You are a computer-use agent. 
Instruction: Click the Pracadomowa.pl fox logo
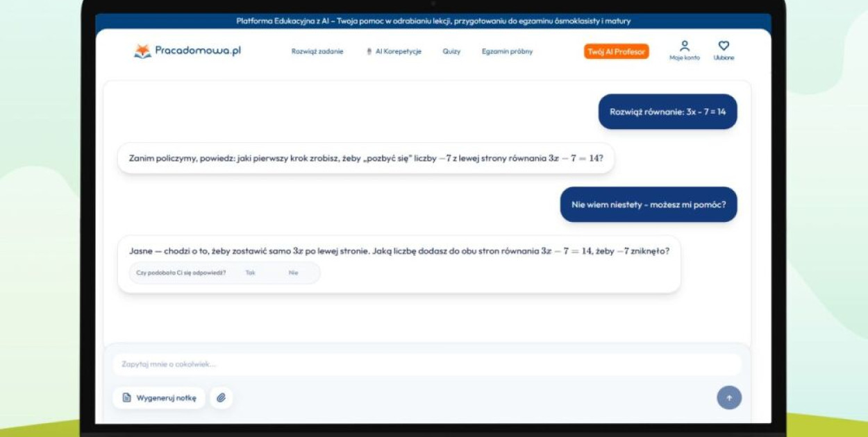pyautogui.click(x=142, y=51)
